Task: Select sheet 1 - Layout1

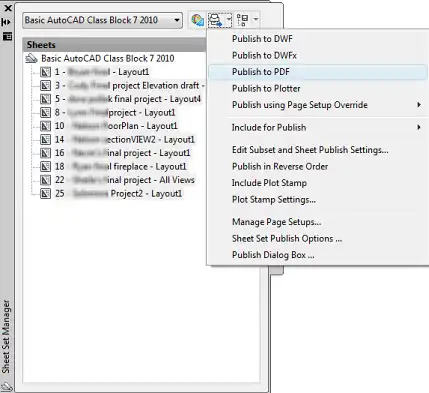Action: (x=102, y=72)
